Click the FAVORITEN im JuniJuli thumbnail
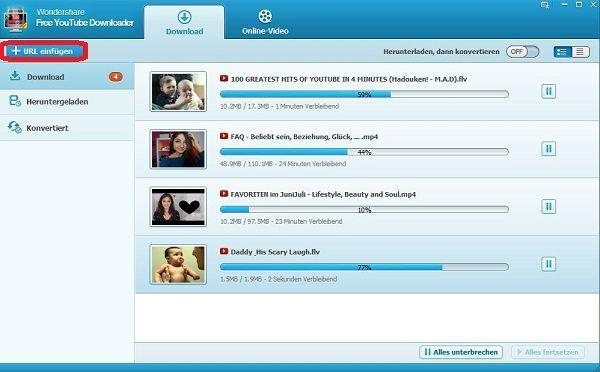This screenshot has height=372, width=600. (178, 207)
